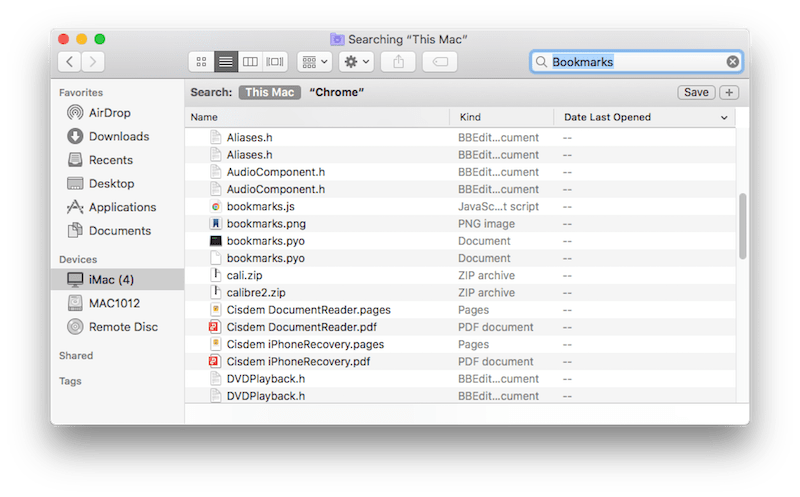Open Applications in the sidebar
This screenshot has height=497, width=800.
[122, 207]
